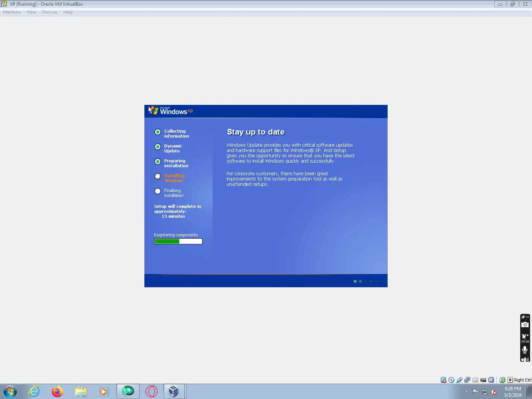
Task: Open the recorder widget's three-dots options
Action: 527,317
